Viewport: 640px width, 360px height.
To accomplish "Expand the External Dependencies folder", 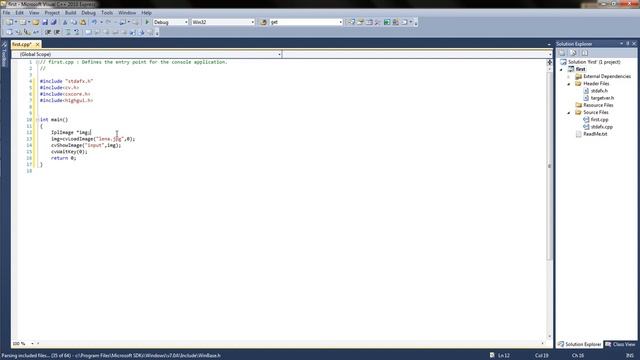I will click(x=569, y=77).
